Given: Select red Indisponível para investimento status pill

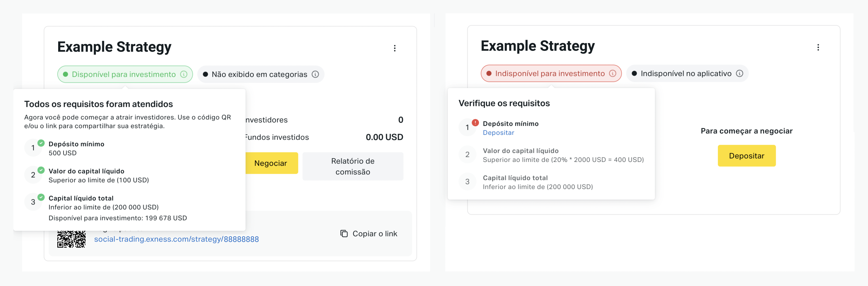Looking at the screenshot, I should tap(551, 73).
